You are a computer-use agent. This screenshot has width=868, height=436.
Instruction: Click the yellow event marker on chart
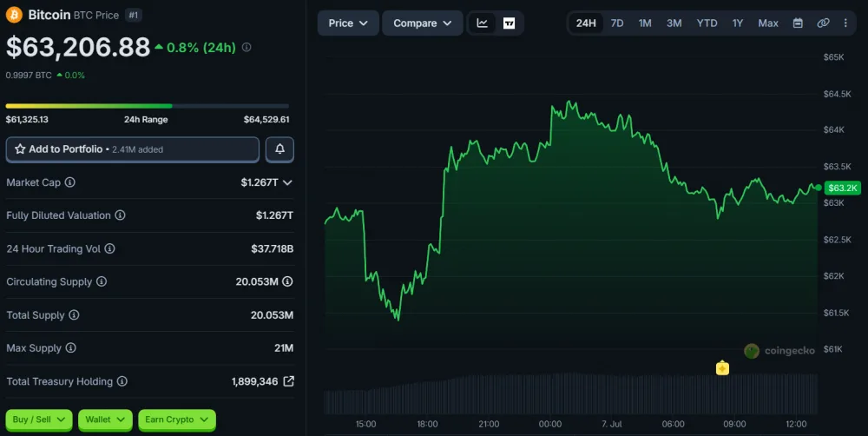coord(722,368)
